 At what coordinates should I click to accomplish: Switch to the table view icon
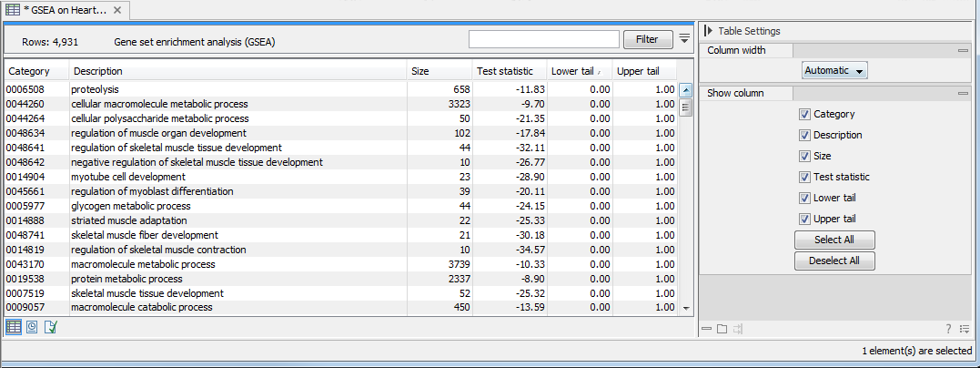click(14, 327)
